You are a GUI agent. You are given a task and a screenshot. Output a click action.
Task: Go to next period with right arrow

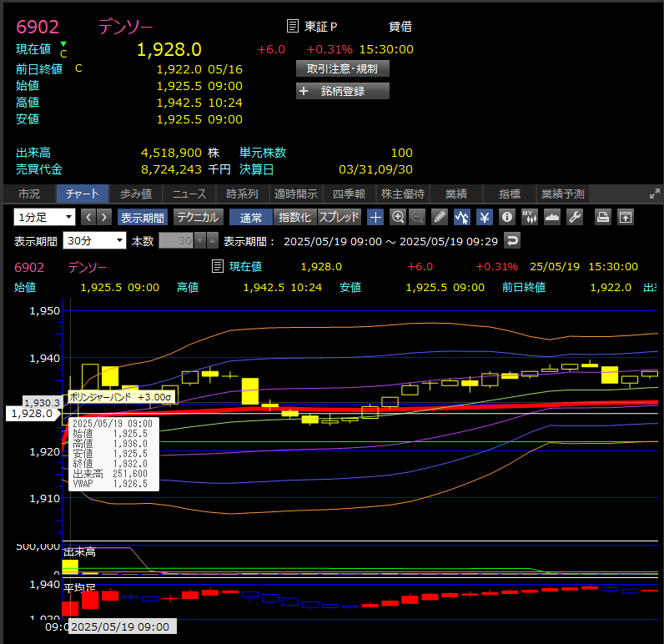(104, 218)
